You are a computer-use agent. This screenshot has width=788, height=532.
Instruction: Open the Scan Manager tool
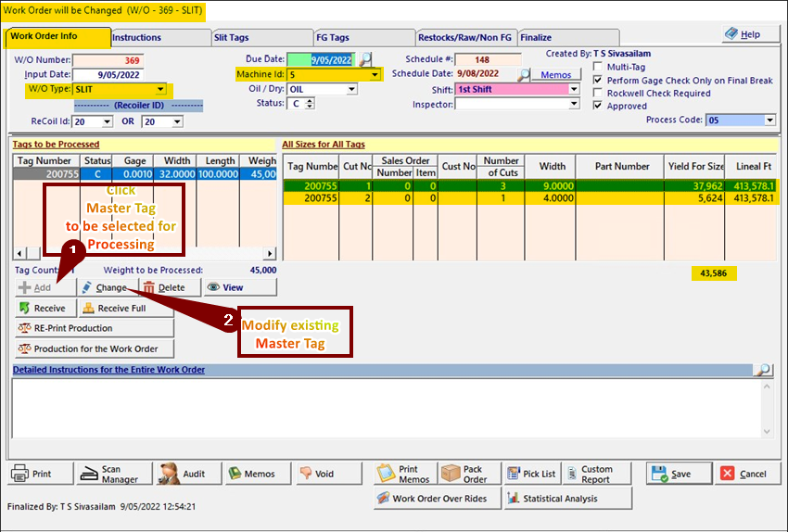[110, 474]
